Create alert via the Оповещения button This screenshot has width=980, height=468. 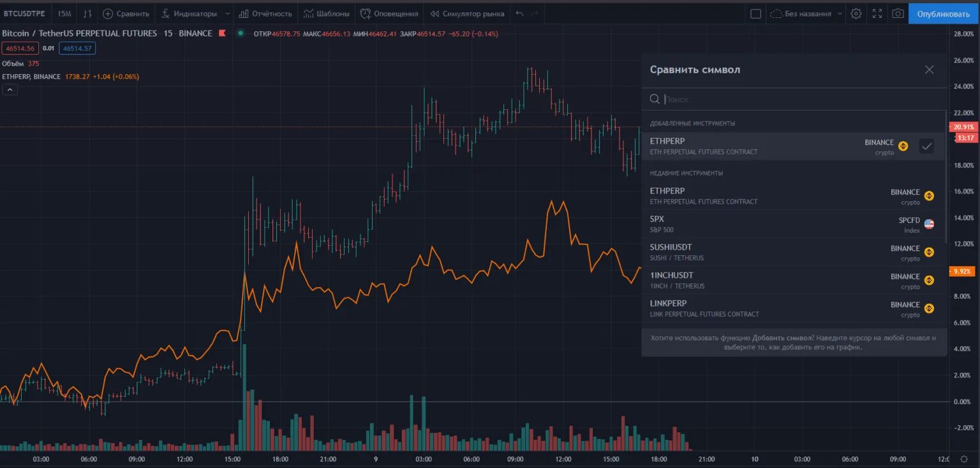389,13
